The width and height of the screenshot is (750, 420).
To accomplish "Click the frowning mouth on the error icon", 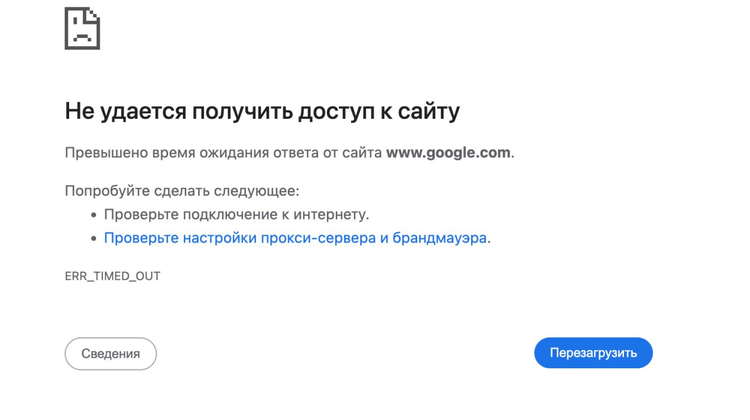I will click(82, 38).
